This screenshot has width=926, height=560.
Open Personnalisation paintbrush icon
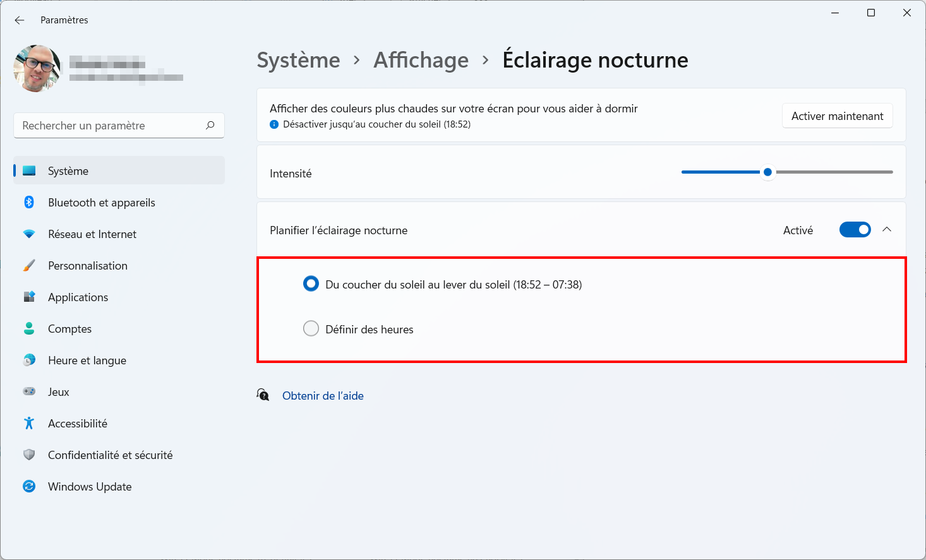29,265
